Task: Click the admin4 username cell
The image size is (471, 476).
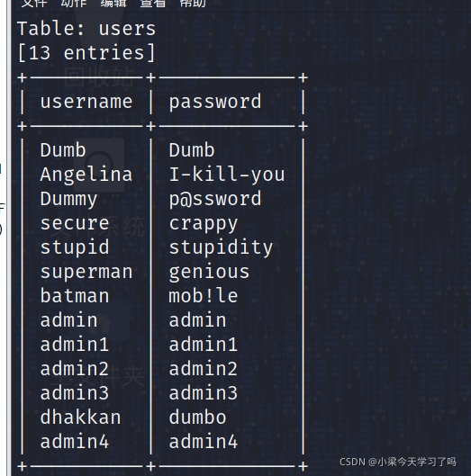Action: [x=75, y=442]
